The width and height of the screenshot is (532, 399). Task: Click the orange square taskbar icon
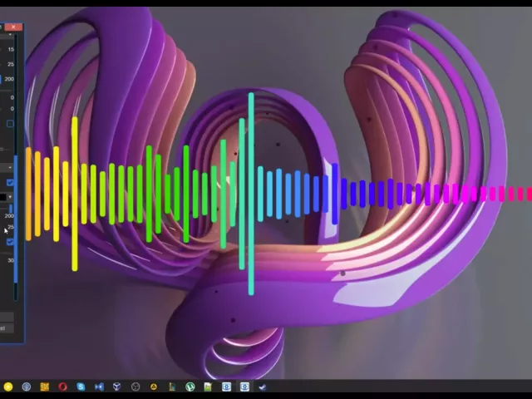[x=44, y=387]
